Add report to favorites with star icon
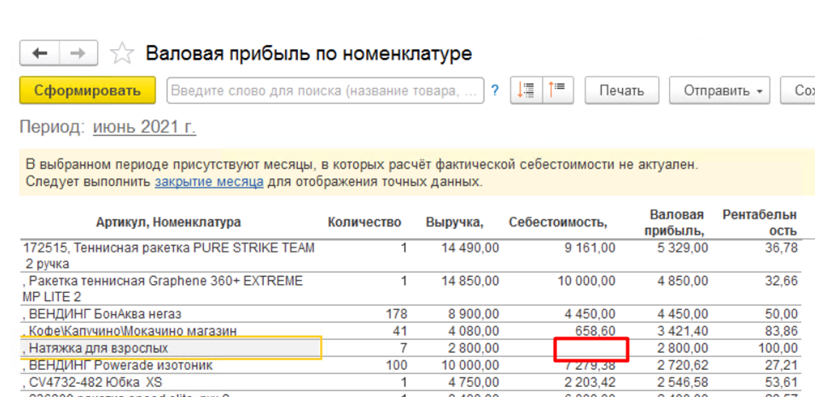The height and width of the screenshot is (417, 816). (121, 53)
